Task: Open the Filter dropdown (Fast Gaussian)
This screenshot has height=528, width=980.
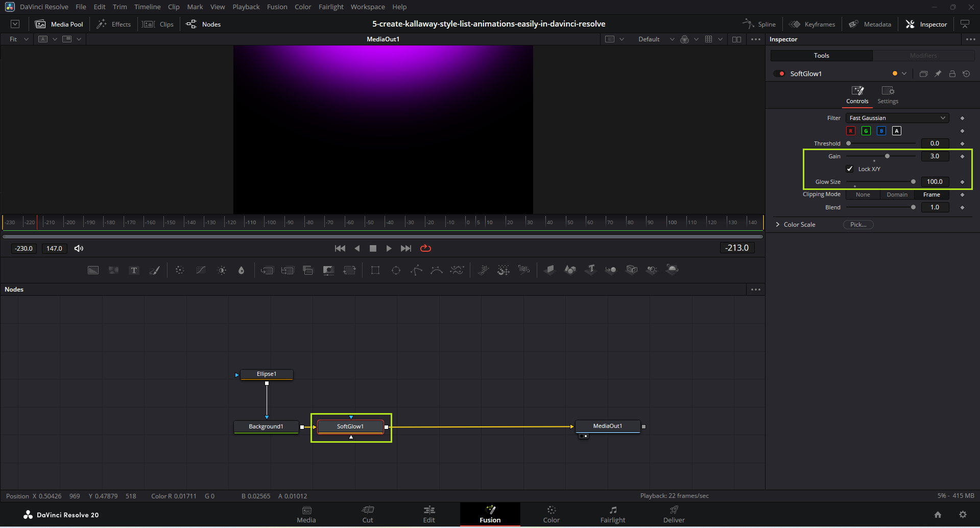Action: click(897, 118)
